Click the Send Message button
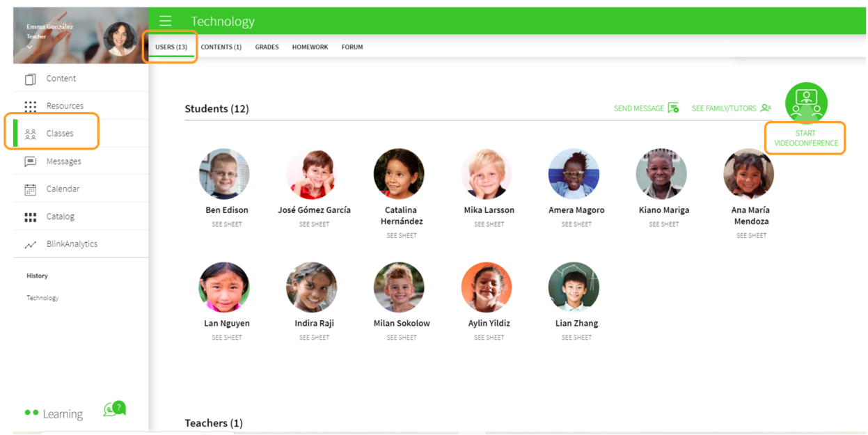 pos(645,109)
